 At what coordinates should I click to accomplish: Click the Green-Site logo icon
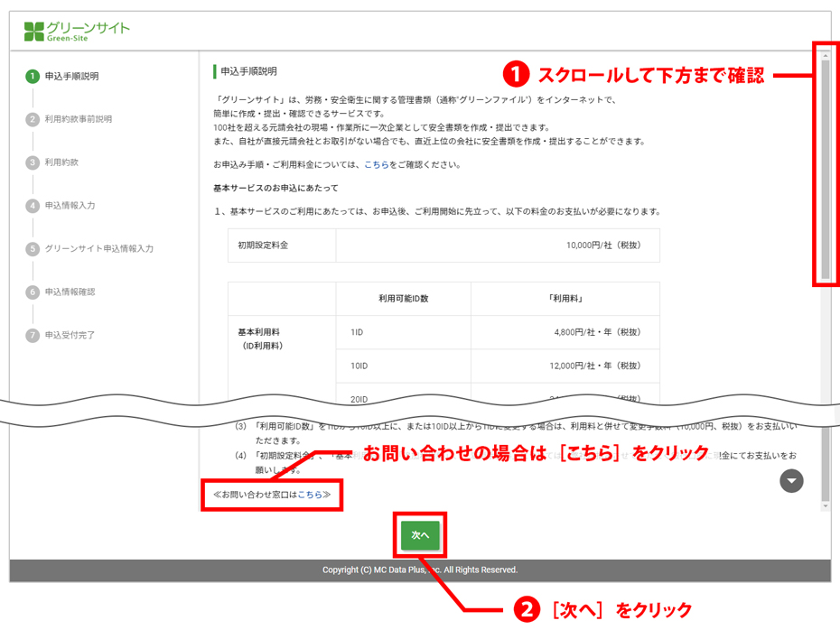(x=34, y=32)
